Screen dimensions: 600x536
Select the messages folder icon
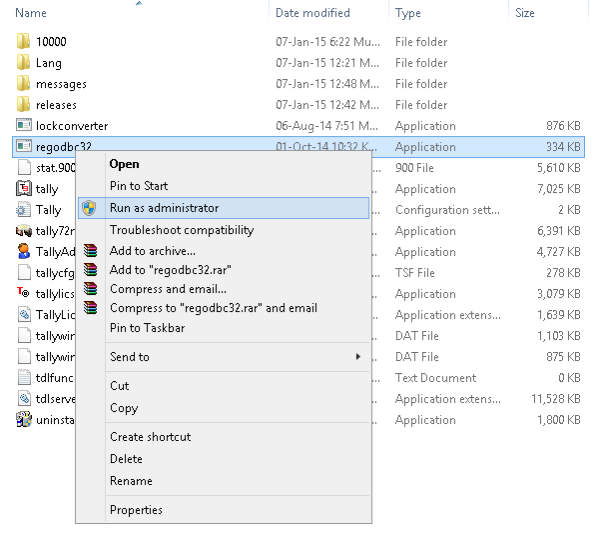tap(24, 84)
